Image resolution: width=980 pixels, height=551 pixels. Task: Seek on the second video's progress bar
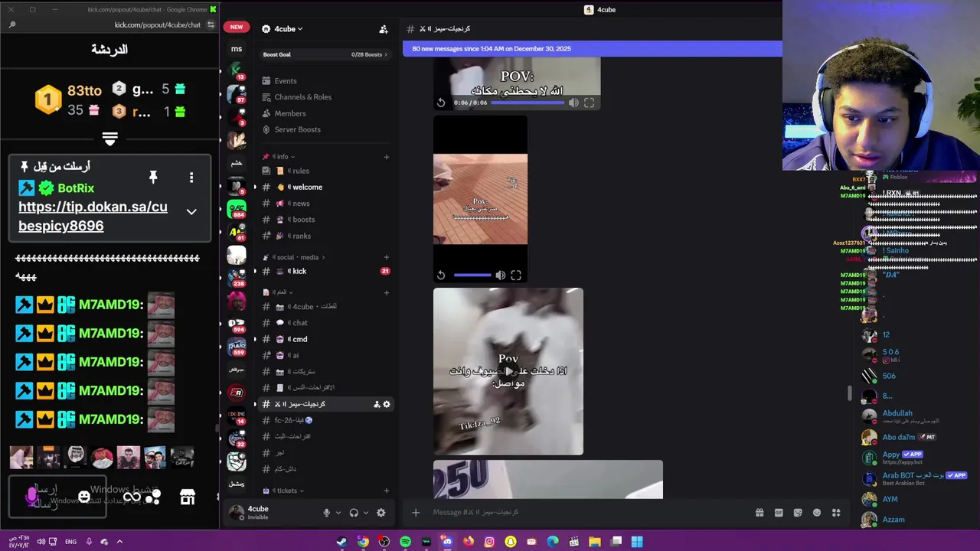472,275
